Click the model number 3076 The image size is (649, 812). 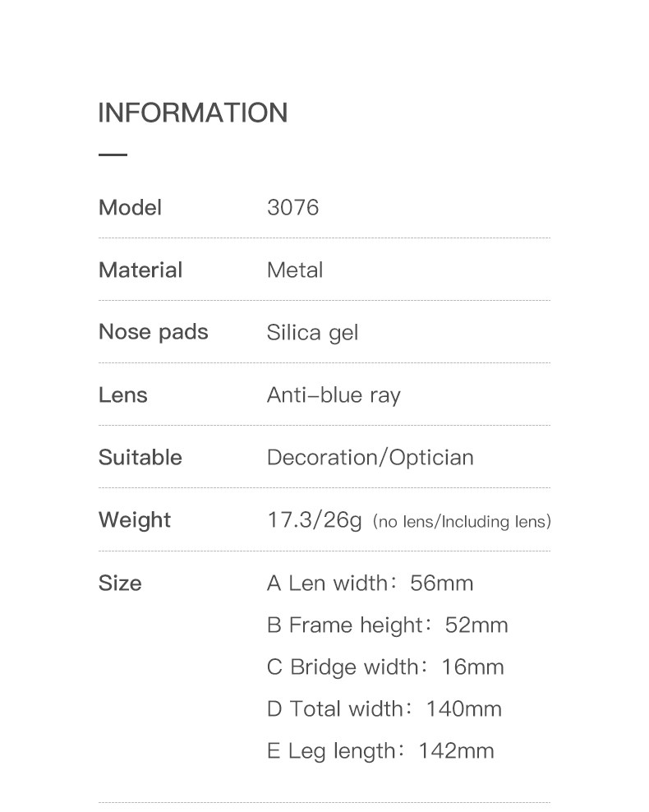pos(292,208)
